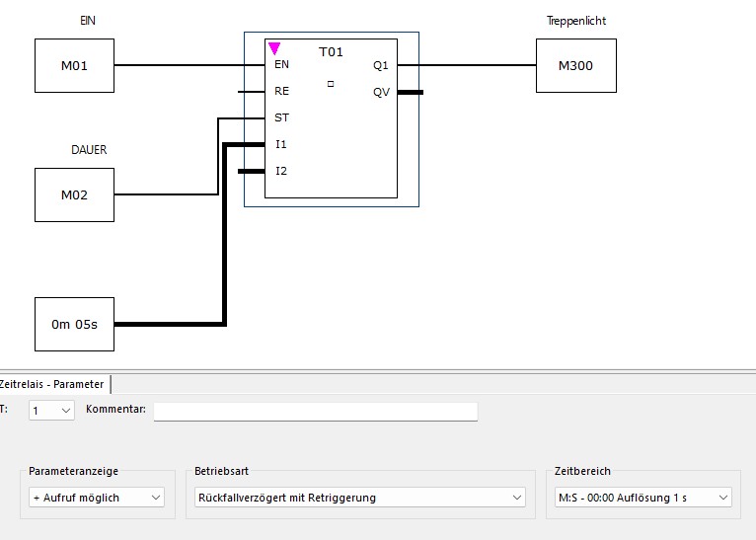
Task: Click into the Kommentar text field
Action: click(315, 411)
